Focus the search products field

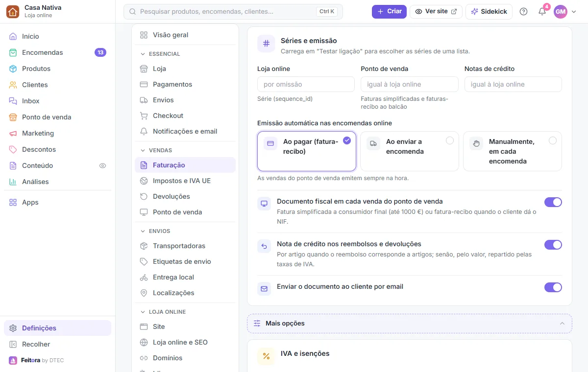[x=233, y=11]
